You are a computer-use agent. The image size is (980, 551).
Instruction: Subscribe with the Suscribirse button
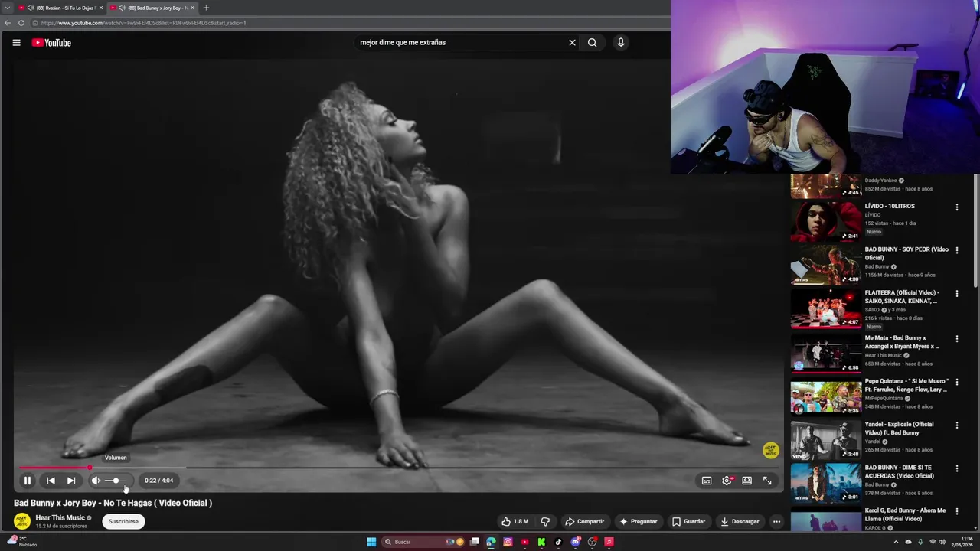pos(123,521)
